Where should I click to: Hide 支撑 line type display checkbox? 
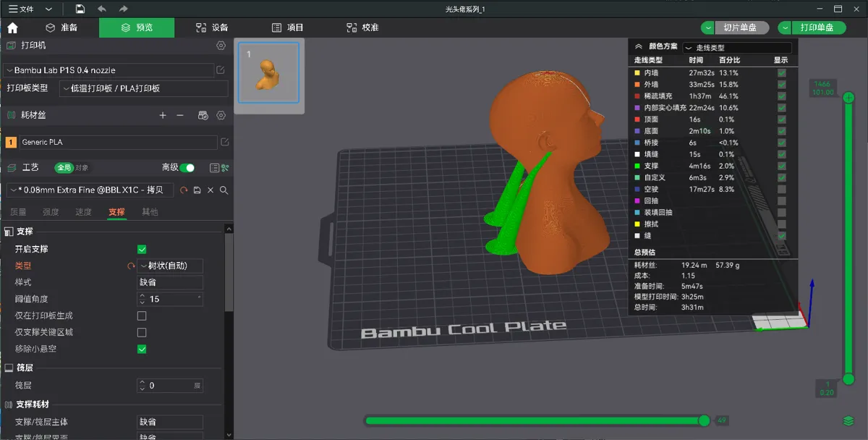tap(781, 166)
